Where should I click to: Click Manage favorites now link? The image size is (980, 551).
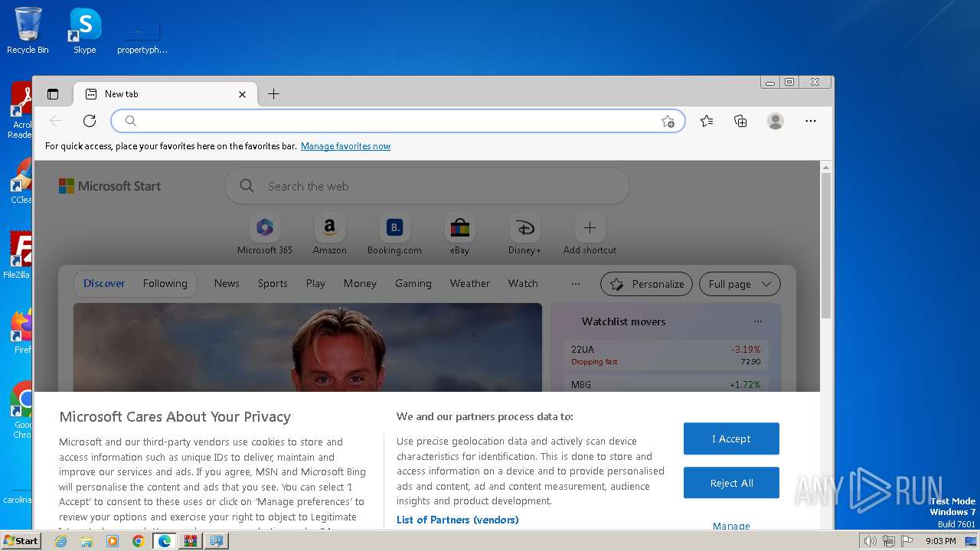[x=345, y=146]
